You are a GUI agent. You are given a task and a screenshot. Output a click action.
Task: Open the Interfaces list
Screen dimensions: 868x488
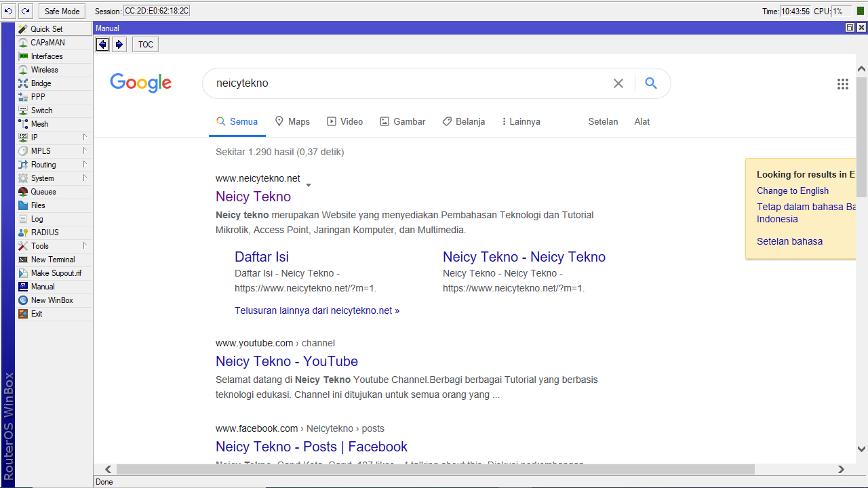tap(54, 56)
